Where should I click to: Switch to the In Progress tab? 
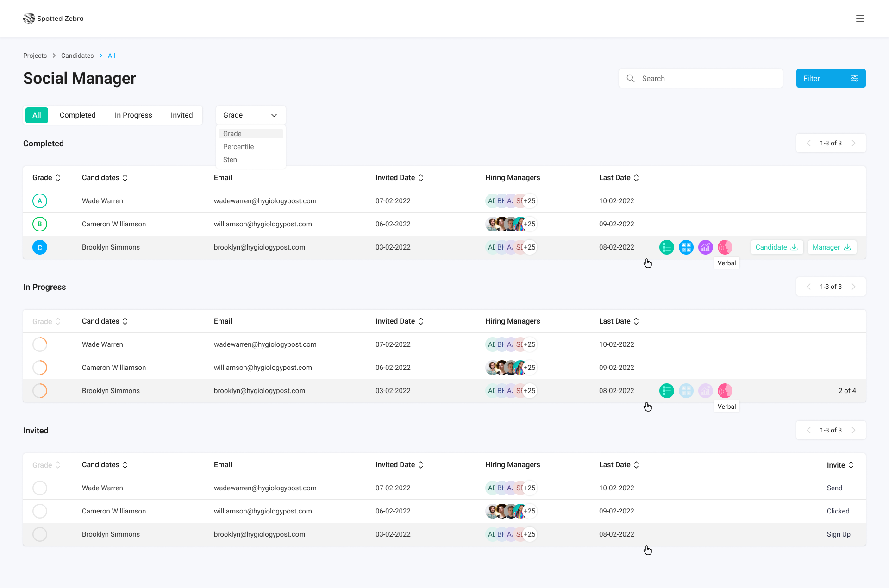click(x=133, y=115)
